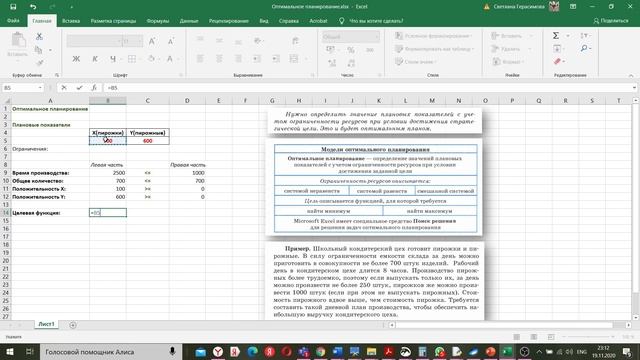Expand the formula bar with arrow
640x360 pixels.
coord(634,88)
